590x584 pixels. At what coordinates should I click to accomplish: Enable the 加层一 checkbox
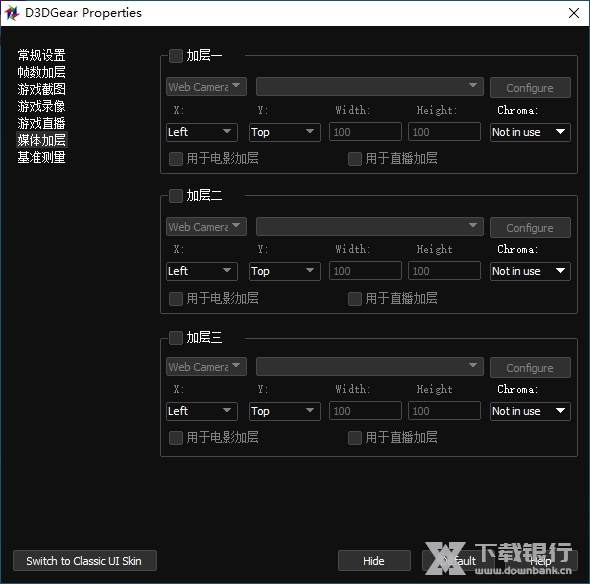click(x=176, y=56)
